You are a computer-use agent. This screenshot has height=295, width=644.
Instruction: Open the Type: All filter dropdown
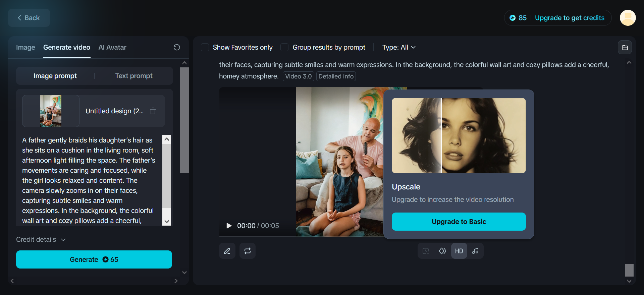tap(399, 47)
